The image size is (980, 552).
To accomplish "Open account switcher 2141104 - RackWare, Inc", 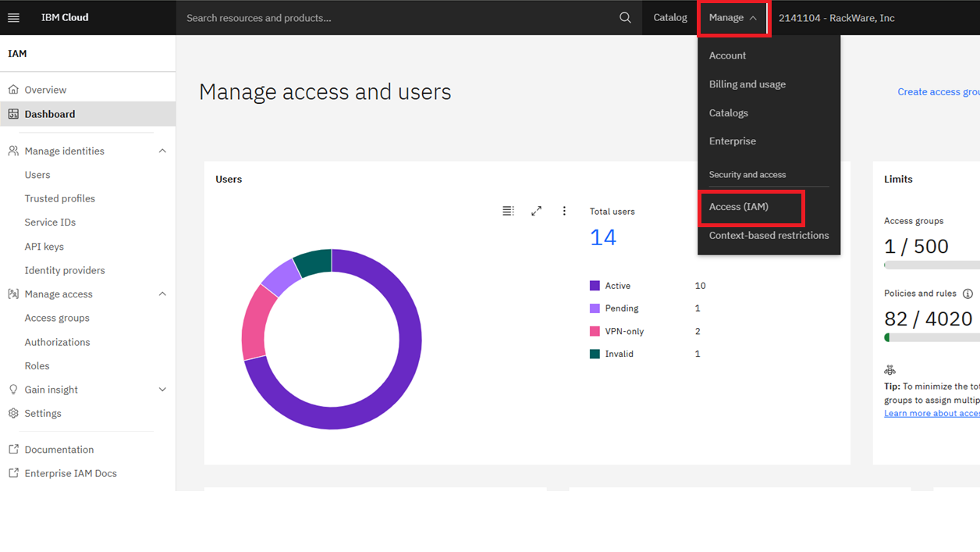I will 836,17.
